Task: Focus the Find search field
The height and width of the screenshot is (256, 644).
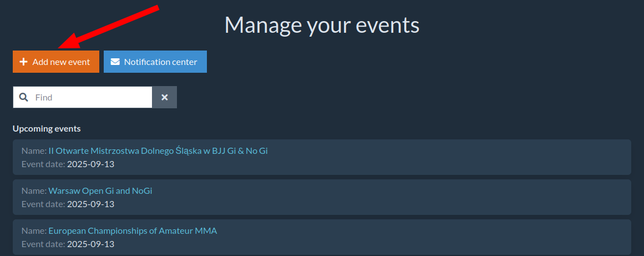Action: [x=92, y=97]
